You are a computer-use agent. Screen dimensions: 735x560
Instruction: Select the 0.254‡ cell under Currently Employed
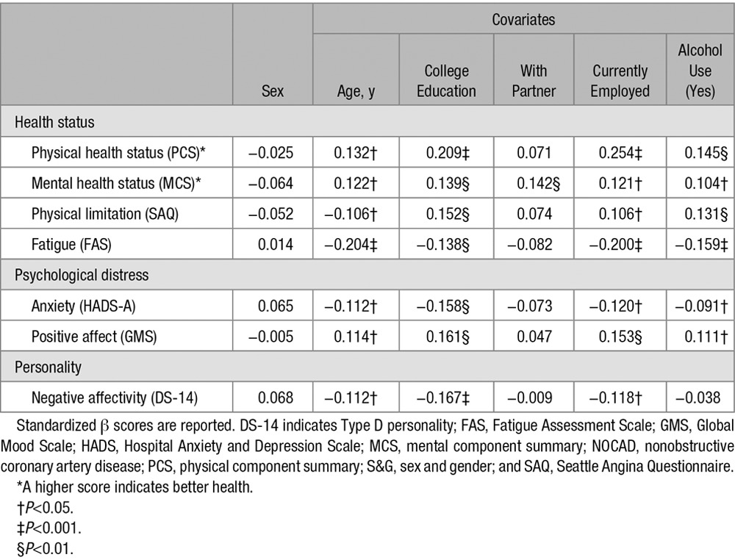click(x=621, y=153)
